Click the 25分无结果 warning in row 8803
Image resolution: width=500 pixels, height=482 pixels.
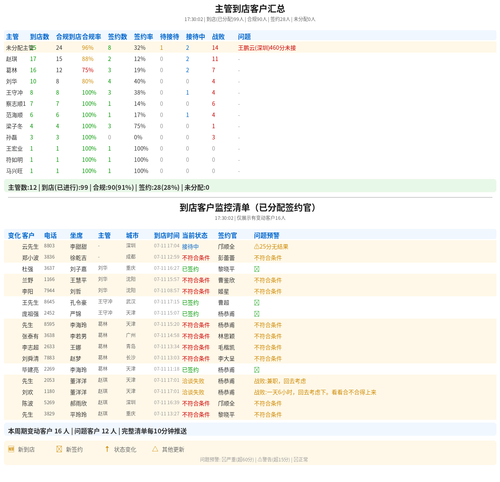pos(271,247)
